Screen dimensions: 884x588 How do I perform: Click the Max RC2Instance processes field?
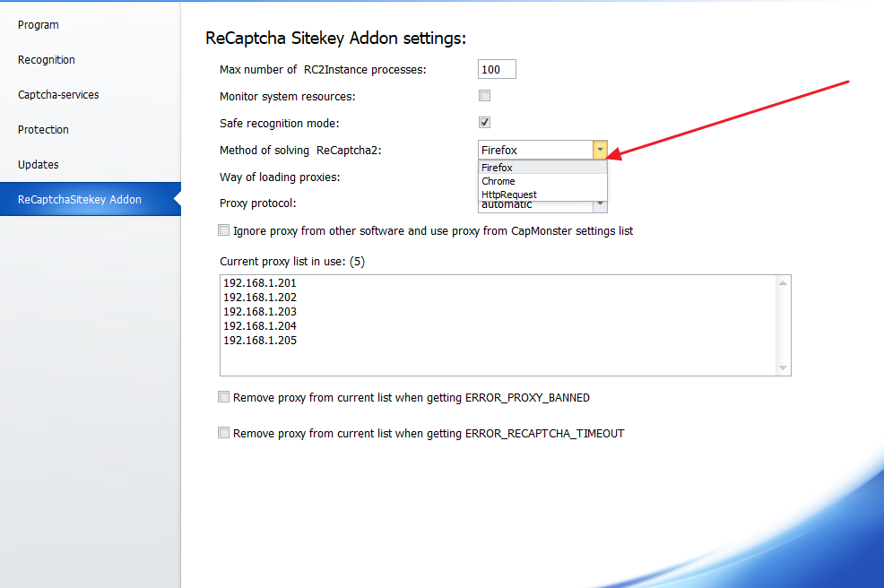tap(497, 70)
